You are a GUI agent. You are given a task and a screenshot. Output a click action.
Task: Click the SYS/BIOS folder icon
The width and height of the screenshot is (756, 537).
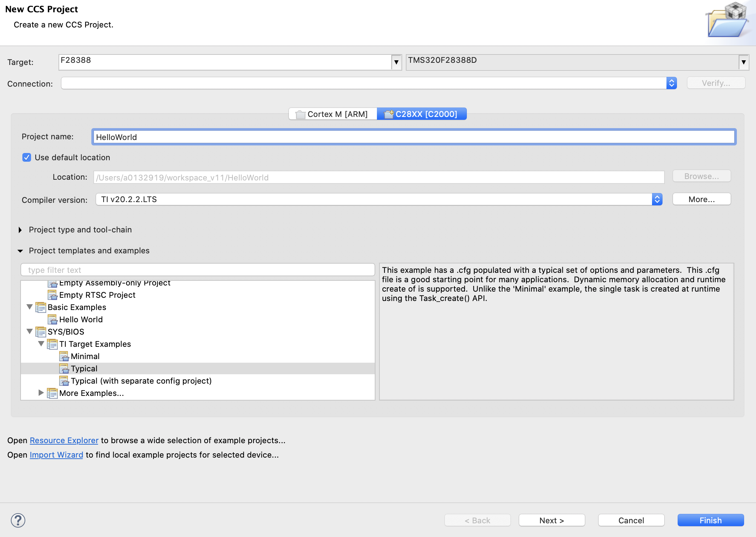(x=41, y=332)
